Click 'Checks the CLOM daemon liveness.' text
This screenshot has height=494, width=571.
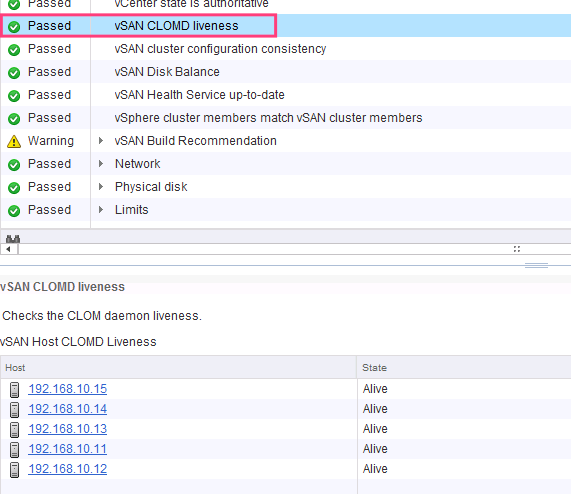pyautogui.click(x=102, y=316)
